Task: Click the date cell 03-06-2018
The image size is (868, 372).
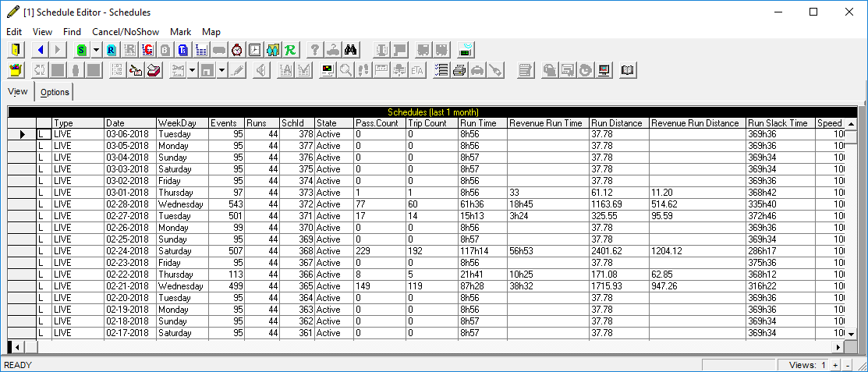Action: pos(130,134)
